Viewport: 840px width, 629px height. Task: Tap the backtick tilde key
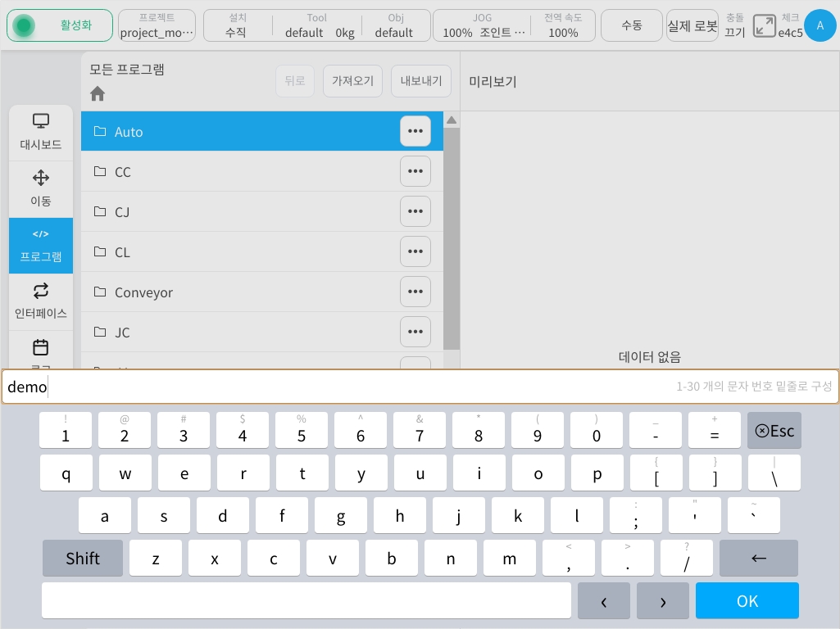click(754, 515)
